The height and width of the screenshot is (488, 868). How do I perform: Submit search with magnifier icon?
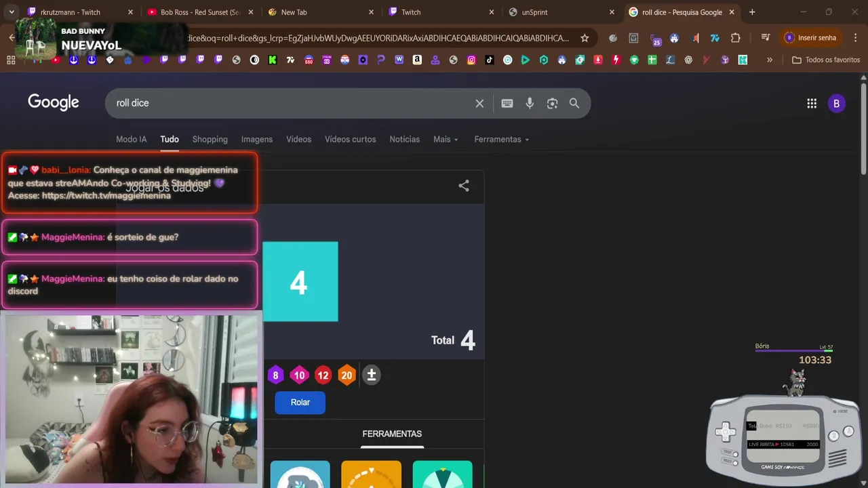tap(574, 103)
